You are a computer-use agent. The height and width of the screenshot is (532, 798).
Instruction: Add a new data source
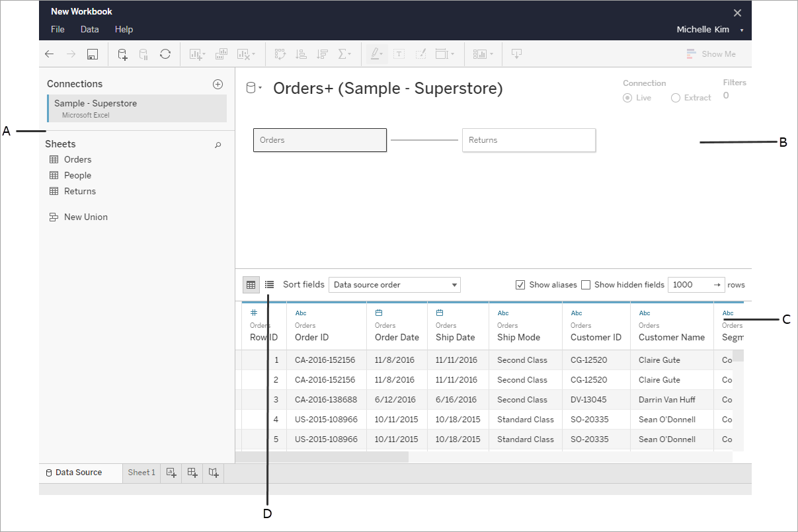(122, 54)
